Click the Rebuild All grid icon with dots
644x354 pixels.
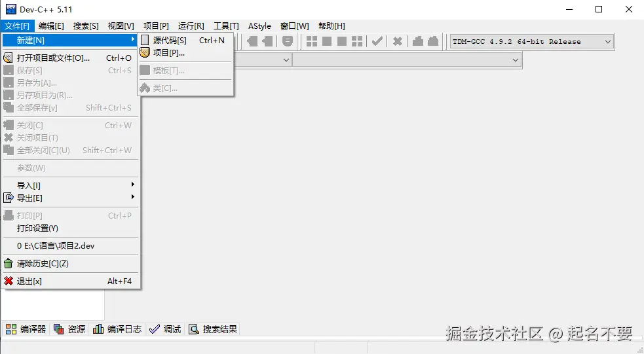click(357, 41)
